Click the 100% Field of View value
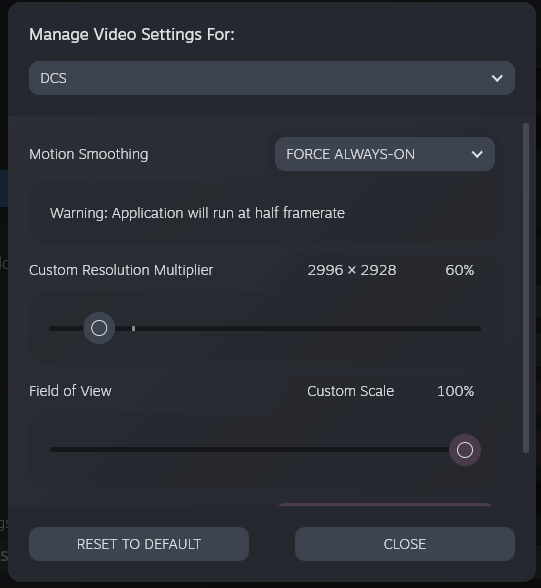Image resolution: width=541 pixels, height=588 pixels. tap(456, 391)
